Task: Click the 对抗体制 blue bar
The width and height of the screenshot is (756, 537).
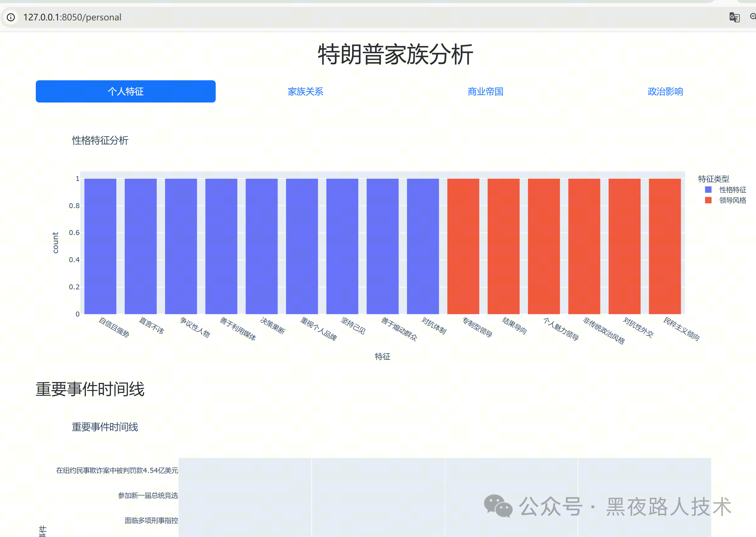Action: coord(423,246)
